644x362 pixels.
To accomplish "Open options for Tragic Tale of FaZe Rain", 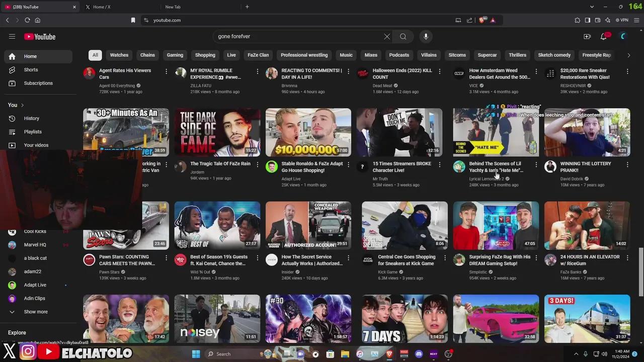I will click(x=257, y=164).
